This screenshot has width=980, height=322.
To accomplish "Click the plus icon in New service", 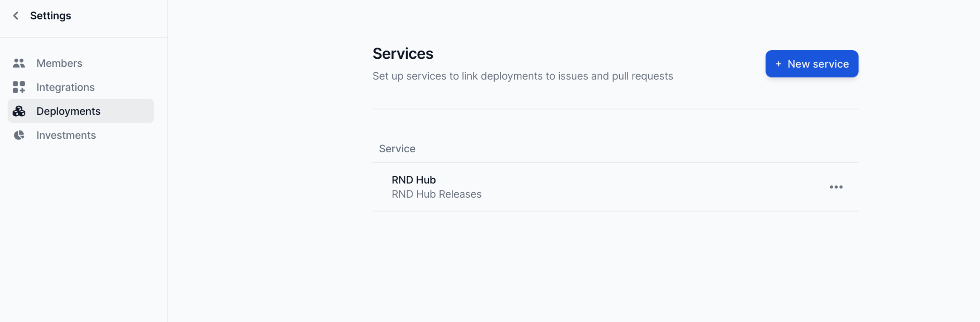I will tap(778, 64).
